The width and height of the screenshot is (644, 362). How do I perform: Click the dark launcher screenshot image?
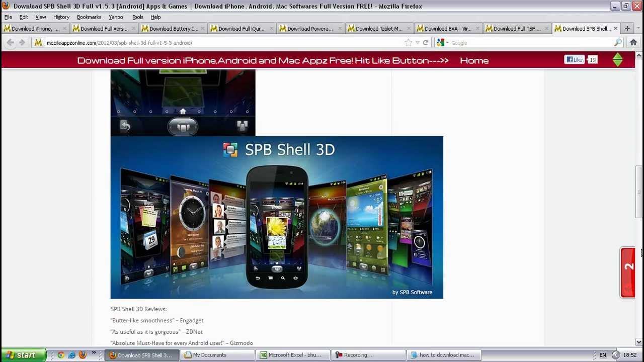point(183,103)
